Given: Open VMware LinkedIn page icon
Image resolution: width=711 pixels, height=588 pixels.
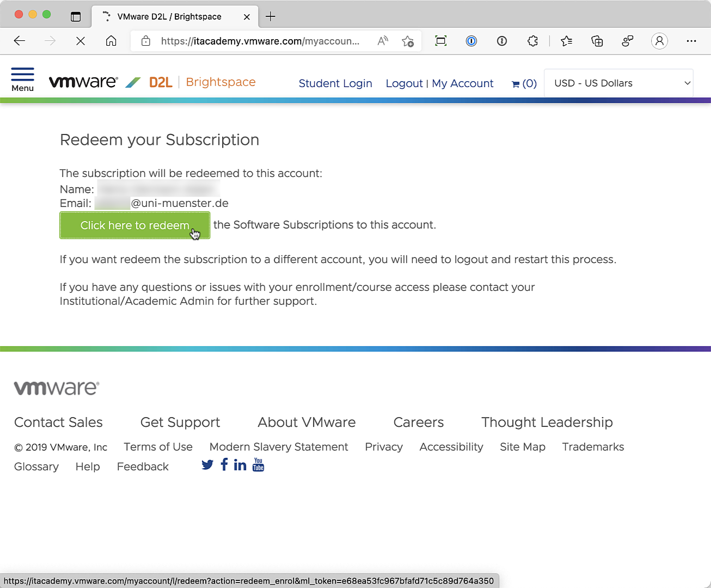Looking at the screenshot, I should (240, 465).
